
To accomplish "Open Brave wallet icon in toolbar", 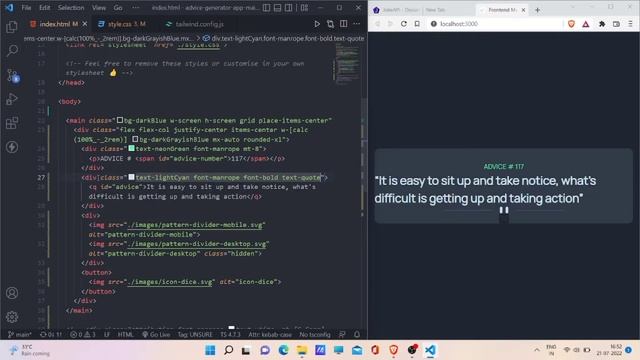I will click(616, 24).
